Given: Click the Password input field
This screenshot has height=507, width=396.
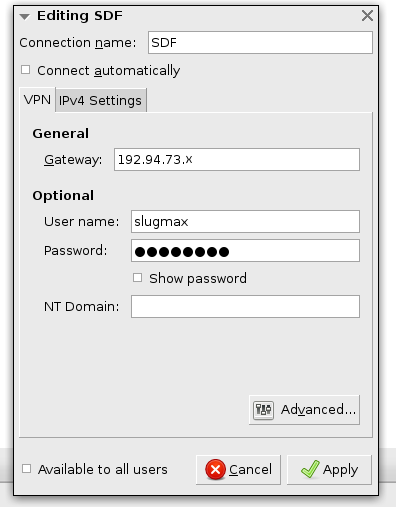Looking at the screenshot, I should click(245, 251).
